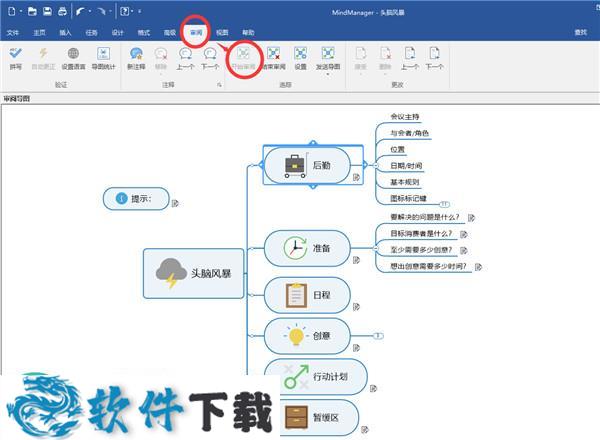Click the 日期/时间 subtopic
The image size is (600, 440).
click(x=406, y=166)
